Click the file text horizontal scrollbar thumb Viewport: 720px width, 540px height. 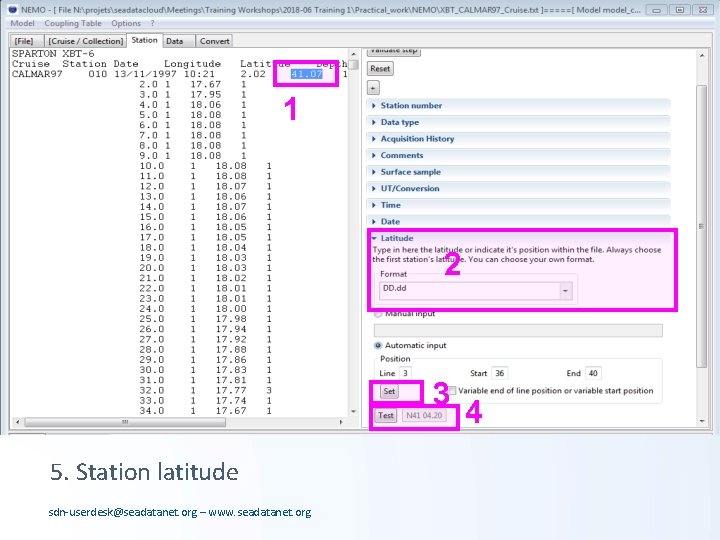pos(125,422)
